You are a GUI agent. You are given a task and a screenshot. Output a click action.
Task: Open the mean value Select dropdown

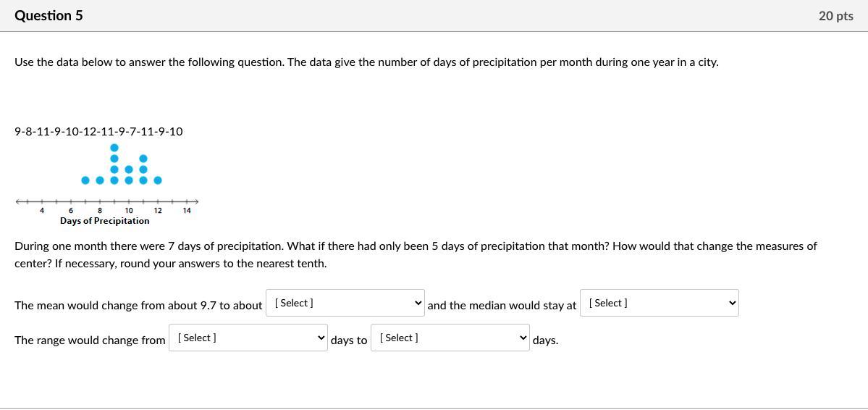click(x=345, y=303)
